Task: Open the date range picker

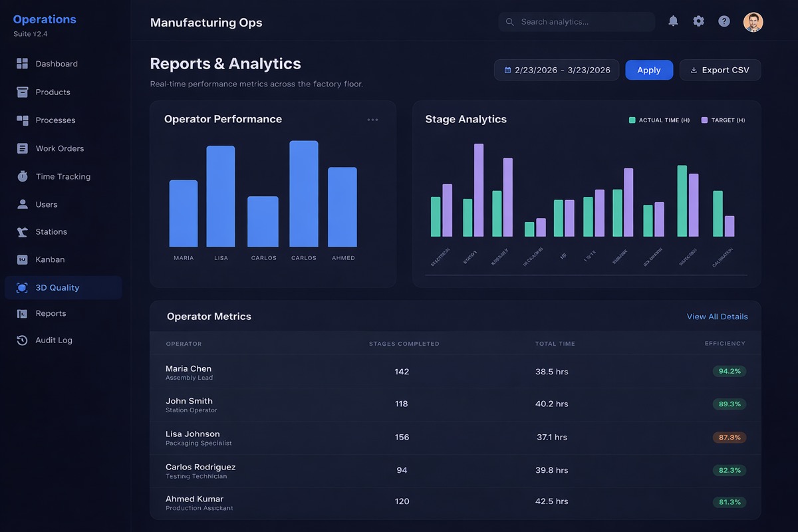Action: tap(555, 69)
